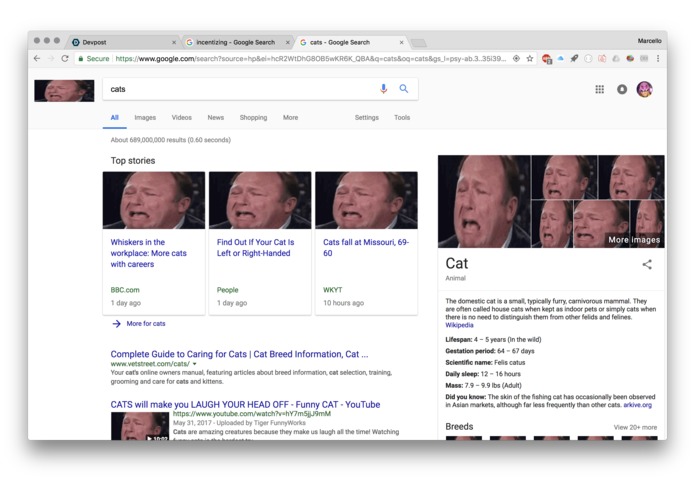Open search Settings menu

coord(367,117)
